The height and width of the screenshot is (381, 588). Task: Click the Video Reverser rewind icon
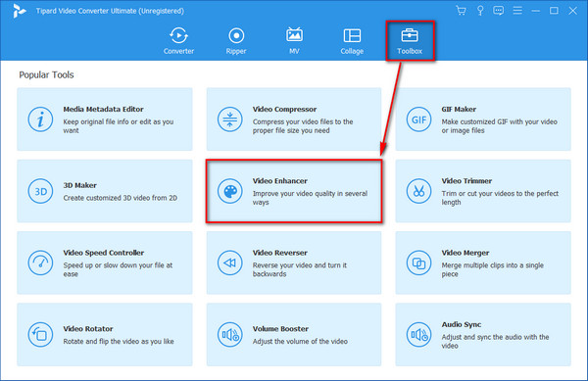(x=230, y=262)
